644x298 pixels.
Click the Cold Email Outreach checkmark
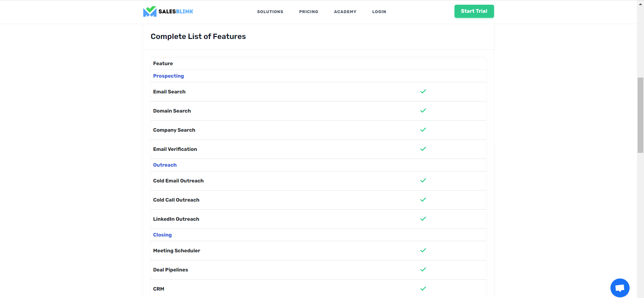pos(423,180)
